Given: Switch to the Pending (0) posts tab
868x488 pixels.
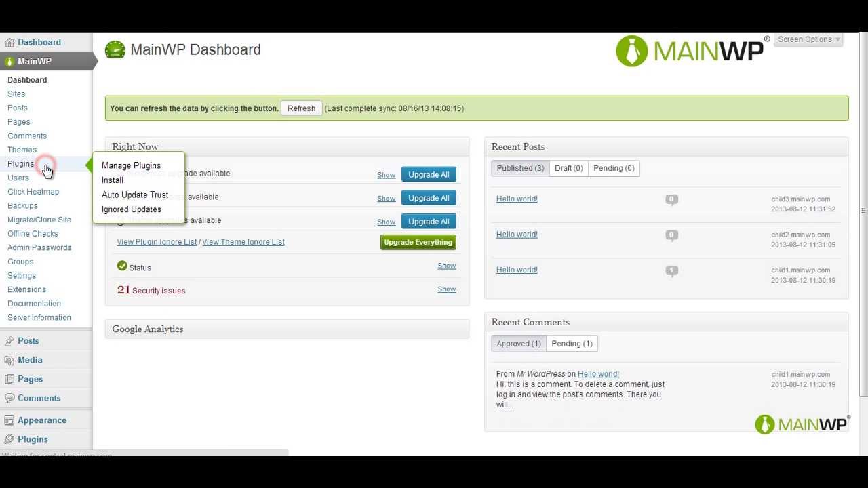Looking at the screenshot, I should [614, 168].
